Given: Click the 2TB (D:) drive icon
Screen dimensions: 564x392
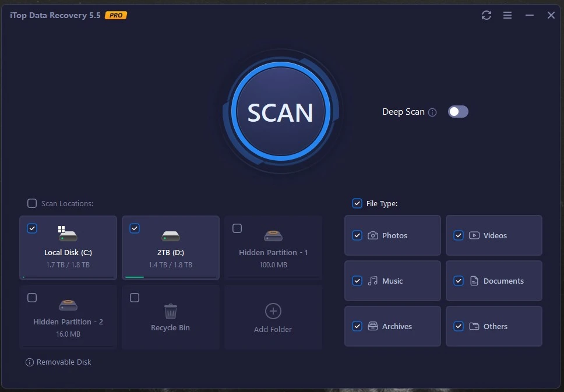Looking at the screenshot, I should tap(170, 235).
